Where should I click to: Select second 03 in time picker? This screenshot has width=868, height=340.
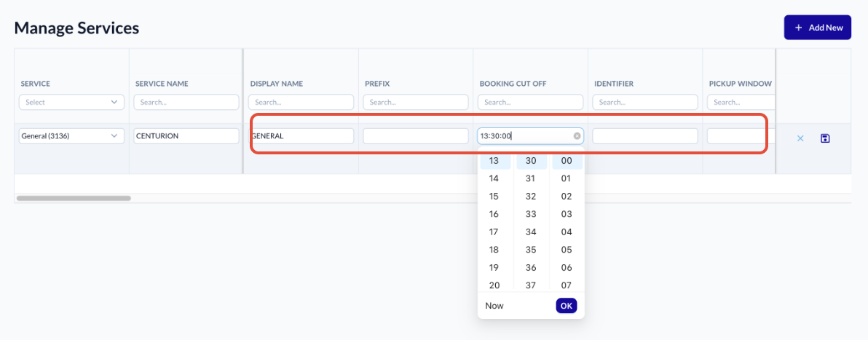point(567,214)
